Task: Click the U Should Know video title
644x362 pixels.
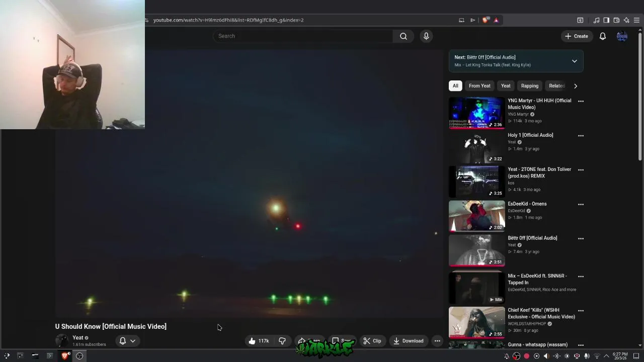Action: click(111, 326)
